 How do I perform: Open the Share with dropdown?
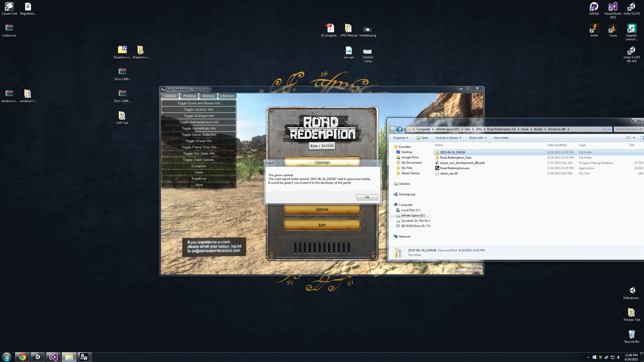[477, 138]
